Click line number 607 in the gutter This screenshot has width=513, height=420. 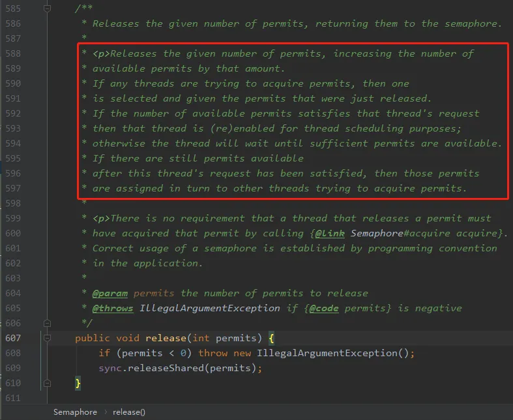pos(13,338)
